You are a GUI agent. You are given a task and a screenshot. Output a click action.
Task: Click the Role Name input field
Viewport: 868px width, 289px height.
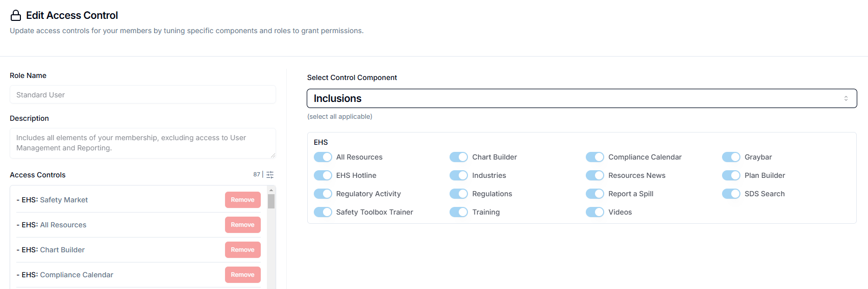[143, 95]
